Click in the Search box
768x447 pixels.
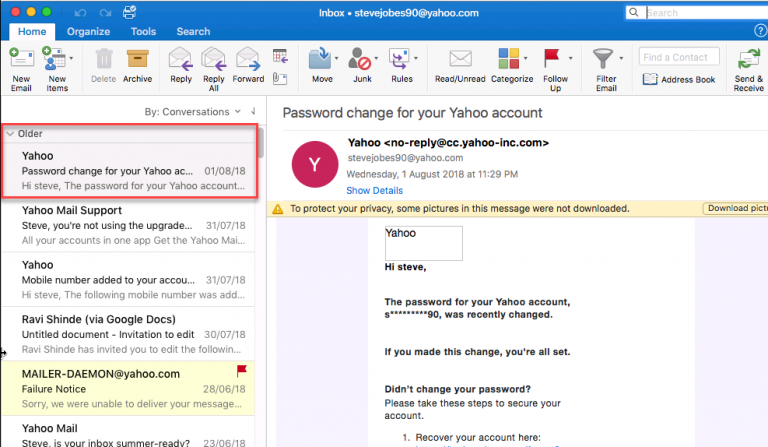coord(705,13)
